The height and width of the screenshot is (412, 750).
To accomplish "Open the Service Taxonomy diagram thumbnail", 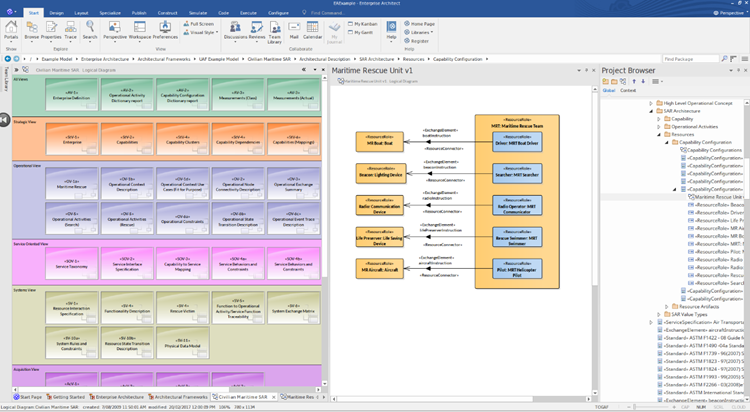I will click(72, 264).
